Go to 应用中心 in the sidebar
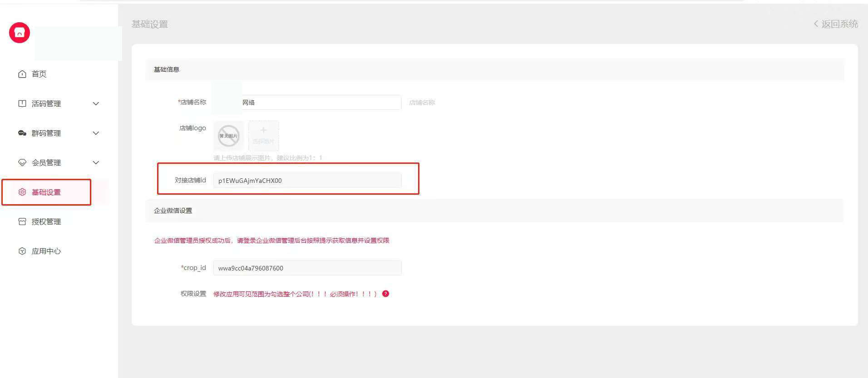The width and height of the screenshot is (868, 378). 46,251
